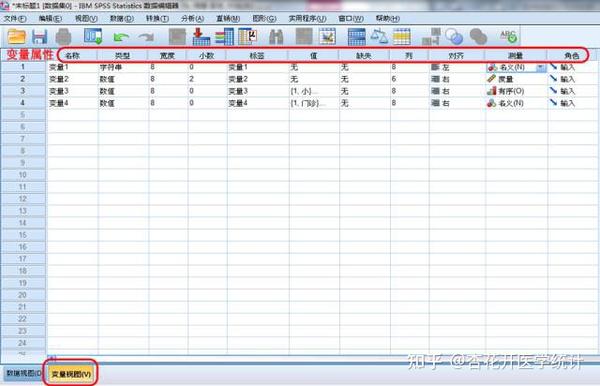
Task: Open the 图形(G) menu
Action: (264, 18)
